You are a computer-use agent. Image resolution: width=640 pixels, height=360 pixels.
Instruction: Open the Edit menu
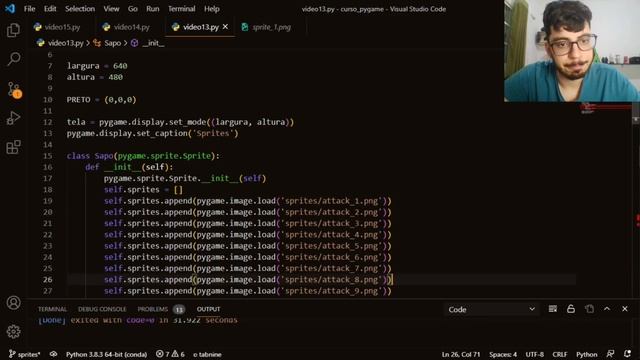click(x=50, y=9)
